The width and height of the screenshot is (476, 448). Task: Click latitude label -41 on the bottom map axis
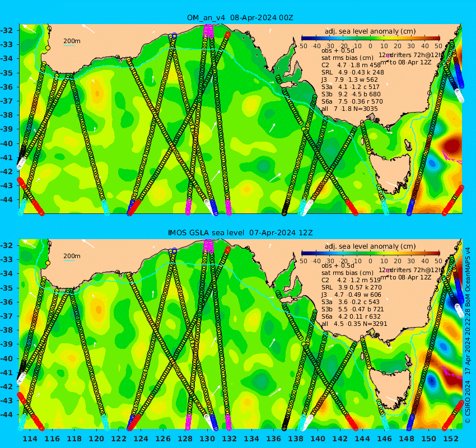[7, 372]
